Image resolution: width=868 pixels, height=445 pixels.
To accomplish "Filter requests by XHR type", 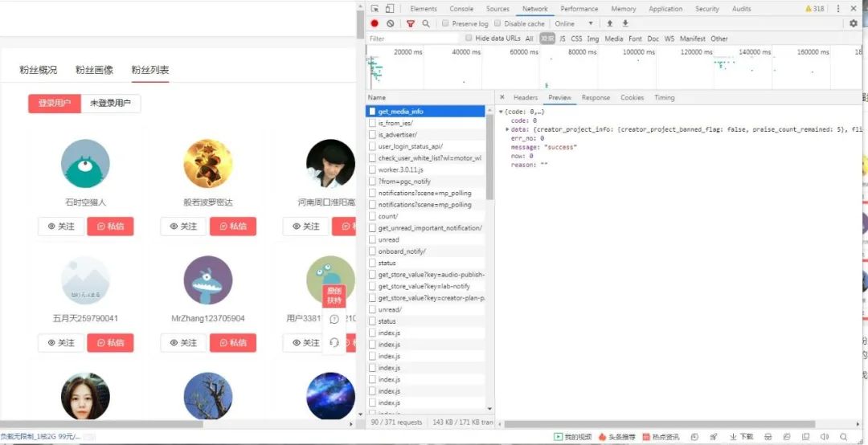I will (547, 39).
